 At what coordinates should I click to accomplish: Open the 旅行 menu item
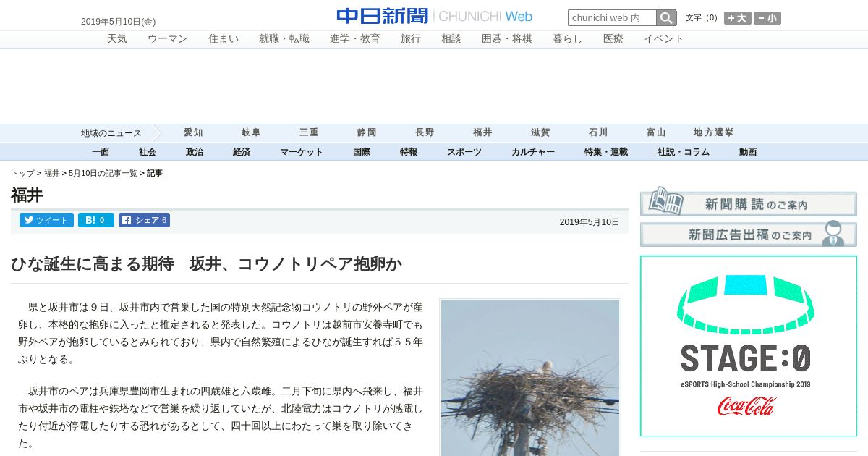pos(411,39)
